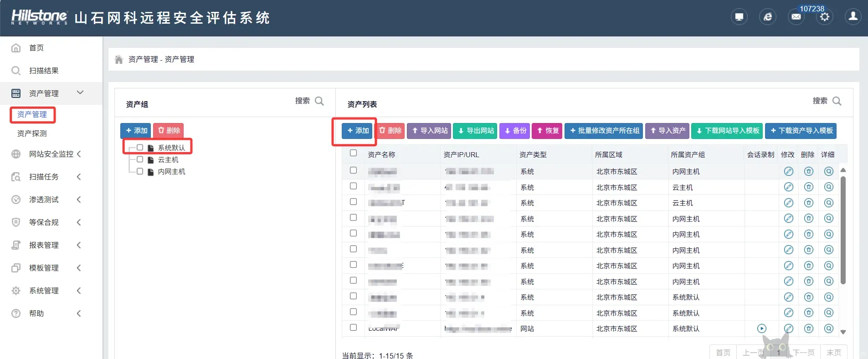This screenshot has width=868, height=359.
Task: Click detail icon in the first 系统默认 row
Action: [829, 297]
